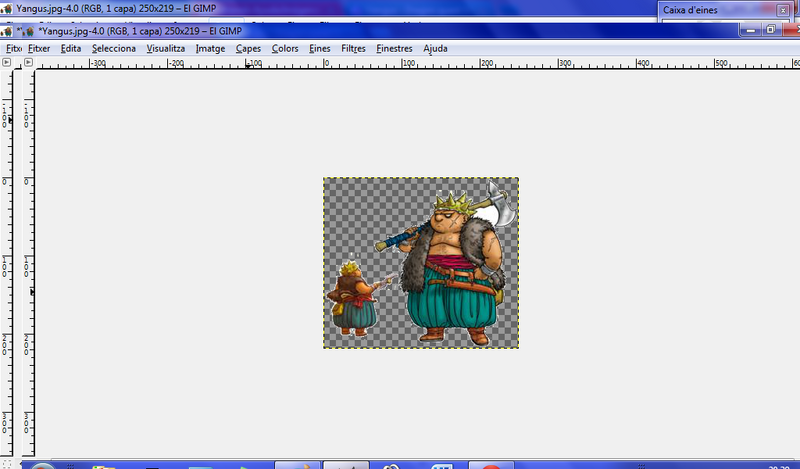Click the GIMP icon in the *Yangus.jpg title bar

pyautogui.click(x=27, y=31)
